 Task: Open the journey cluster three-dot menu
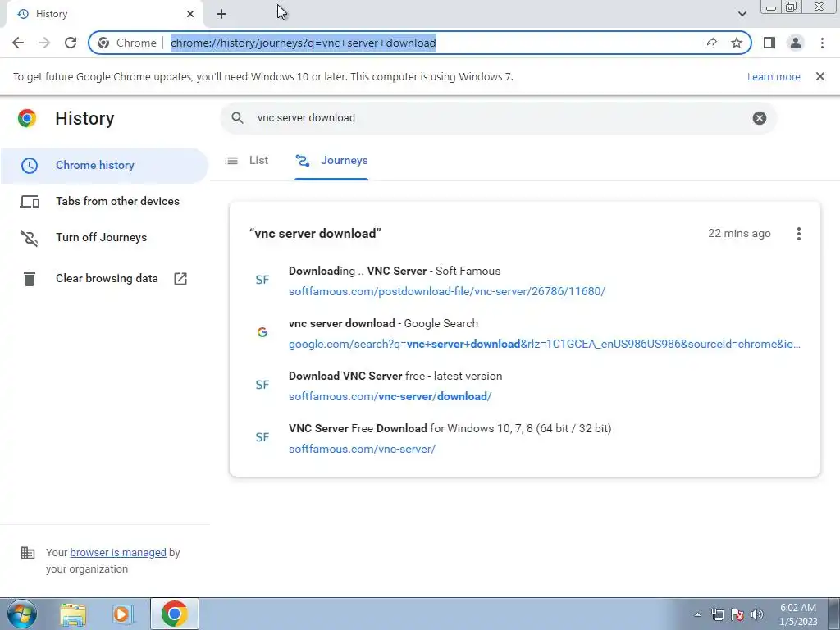(x=798, y=234)
